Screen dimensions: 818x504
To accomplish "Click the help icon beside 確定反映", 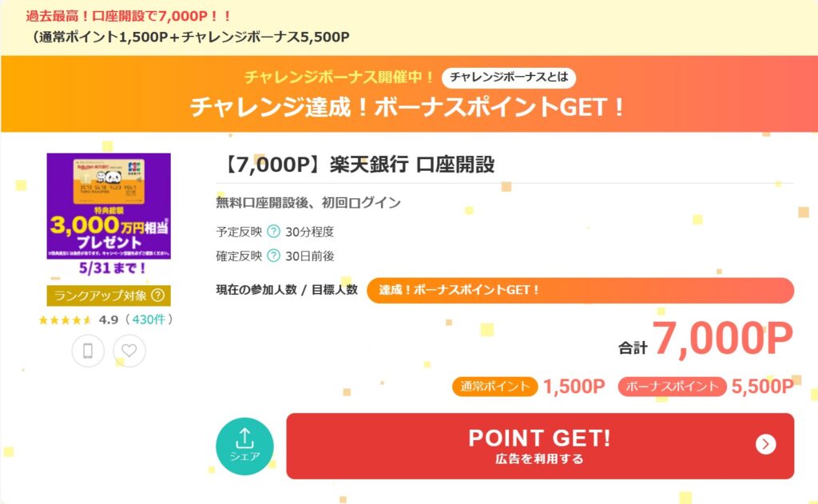I will tap(273, 256).
